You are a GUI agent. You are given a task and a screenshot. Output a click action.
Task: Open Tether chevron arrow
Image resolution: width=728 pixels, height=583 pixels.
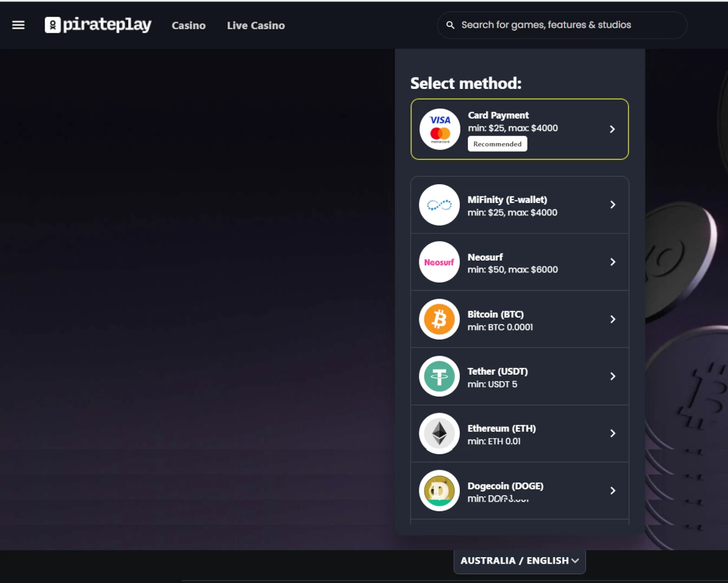click(x=612, y=376)
